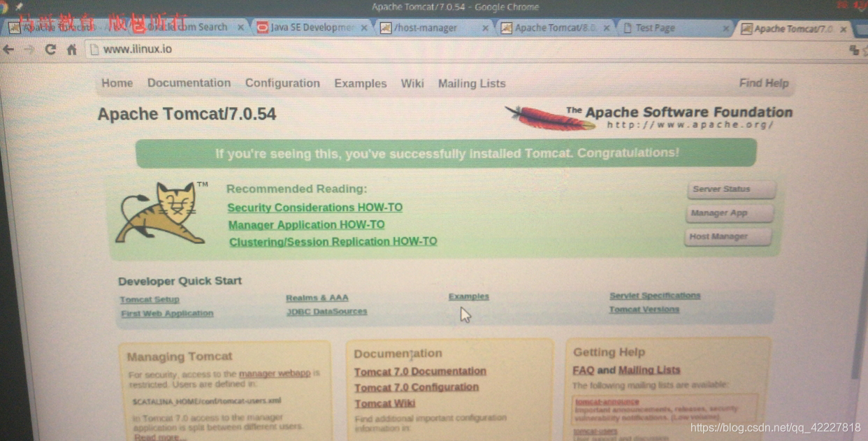Click the address bar showing www.ilinux.io
The image size is (868, 441).
(461, 50)
